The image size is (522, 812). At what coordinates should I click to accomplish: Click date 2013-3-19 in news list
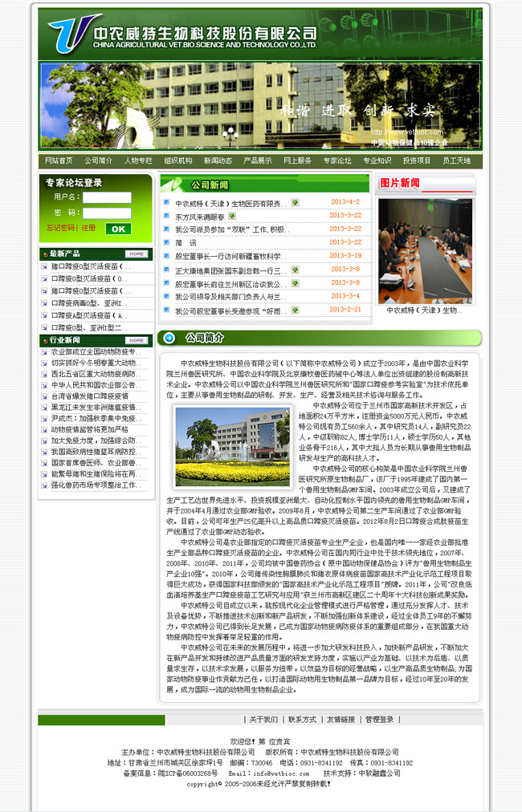click(345, 255)
